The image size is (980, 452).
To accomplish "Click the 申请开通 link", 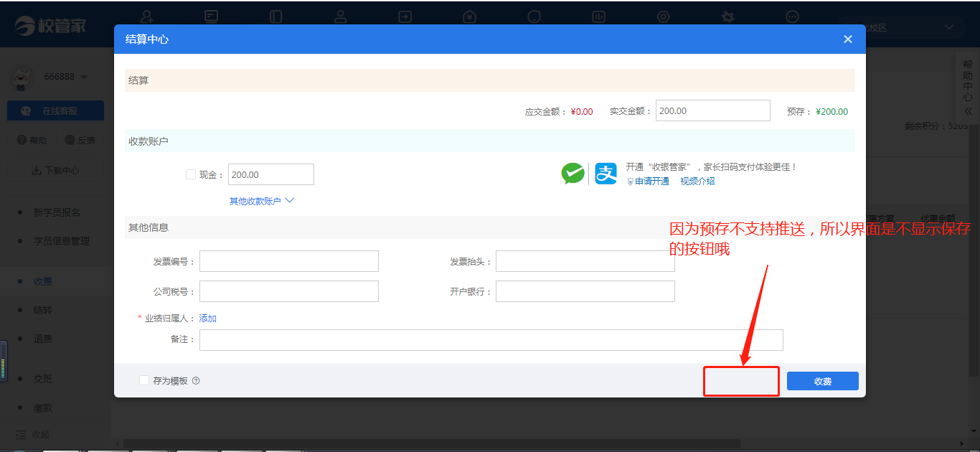I will click(652, 182).
